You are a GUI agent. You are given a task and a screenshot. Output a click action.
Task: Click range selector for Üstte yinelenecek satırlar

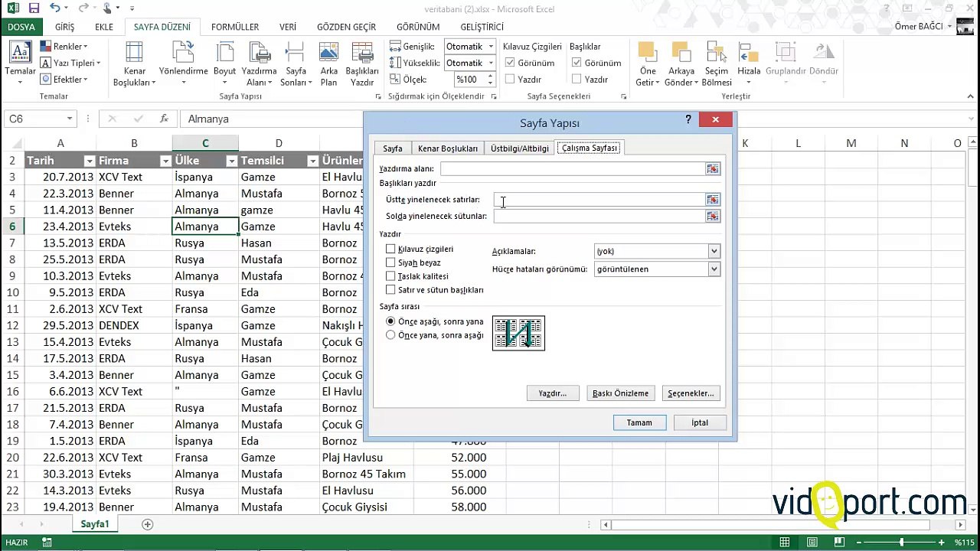click(x=713, y=200)
